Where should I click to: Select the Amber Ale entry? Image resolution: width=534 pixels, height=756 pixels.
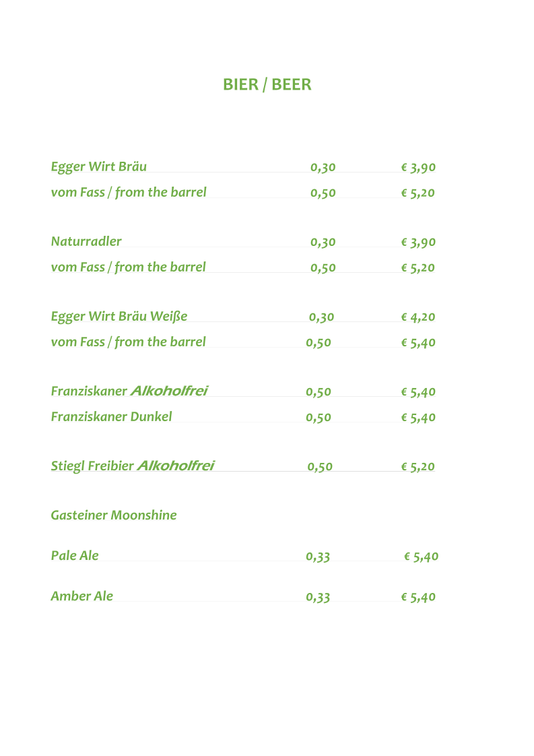pos(82,596)
